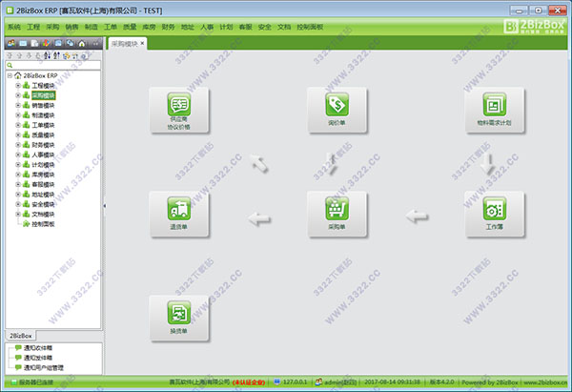Open 通知用户组管理 item
This screenshot has height=392, width=572.
[44, 367]
